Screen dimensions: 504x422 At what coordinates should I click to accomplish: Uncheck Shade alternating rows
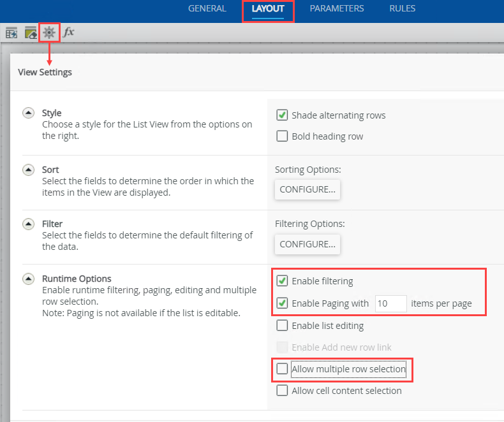point(281,115)
